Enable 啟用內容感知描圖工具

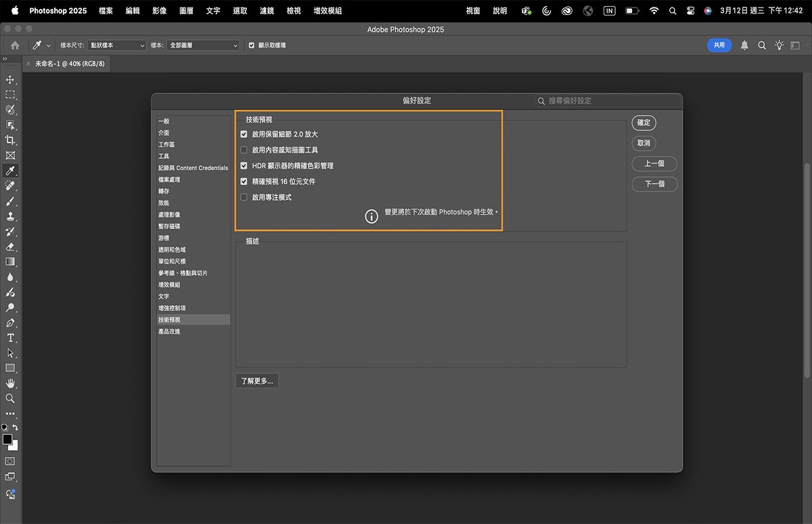click(244, 149)
